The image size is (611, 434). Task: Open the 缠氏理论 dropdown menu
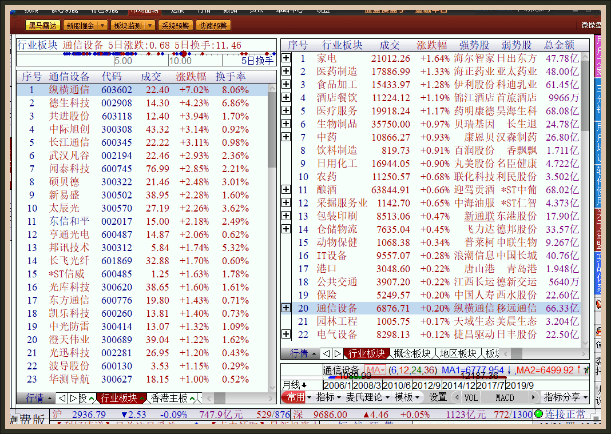pos(367,397)
